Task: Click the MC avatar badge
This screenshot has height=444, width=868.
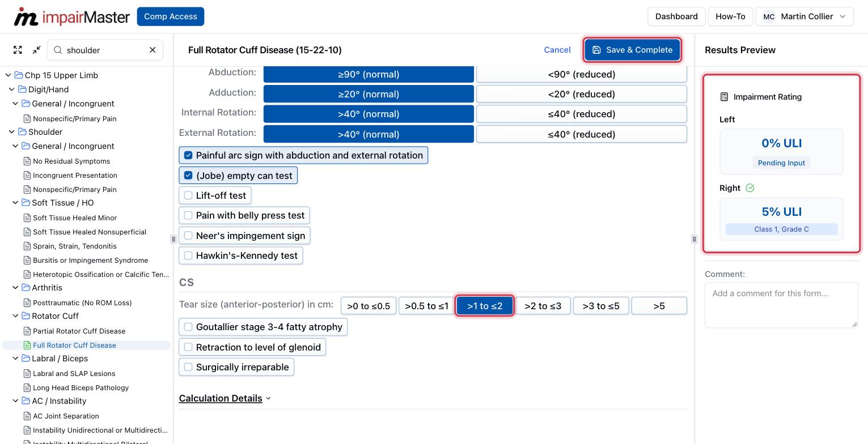Action: [769, 16]
